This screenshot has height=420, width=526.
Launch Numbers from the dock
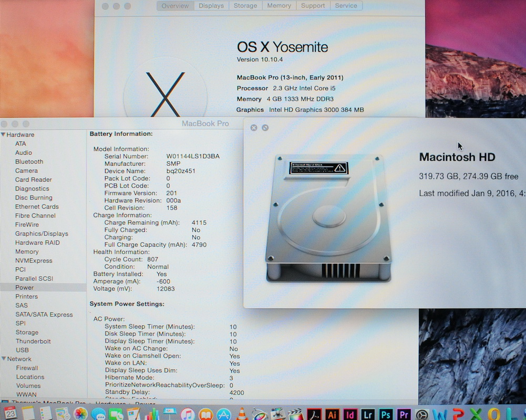tap(152, 414)
